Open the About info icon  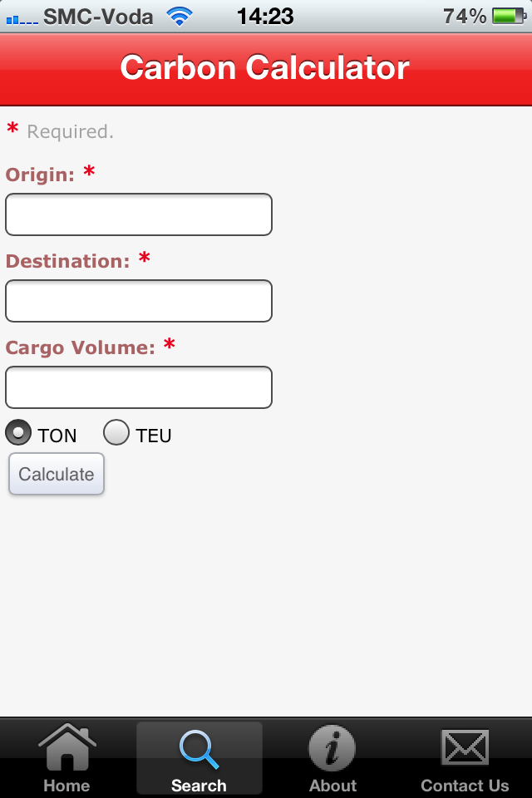332,749
